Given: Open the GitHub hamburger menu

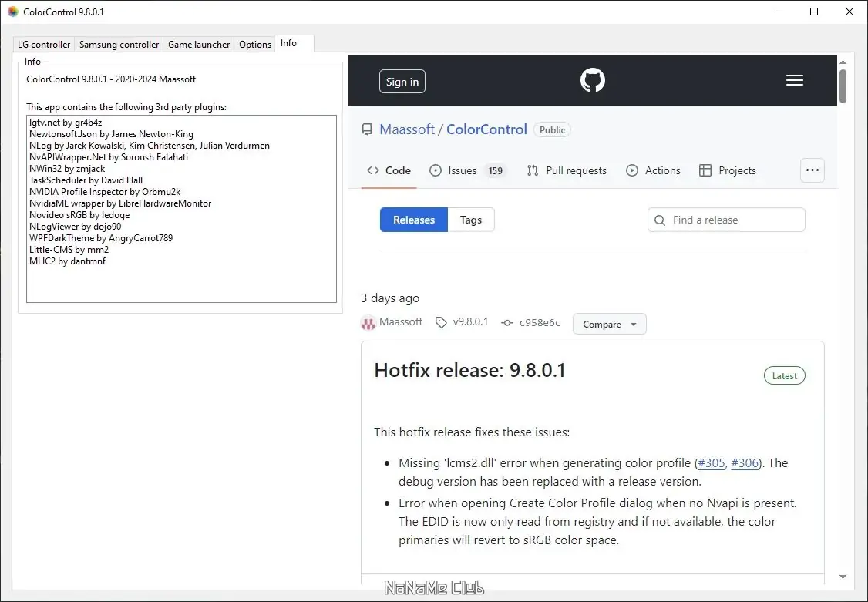Looking at the screenshot, I should (x=795, y=81).
